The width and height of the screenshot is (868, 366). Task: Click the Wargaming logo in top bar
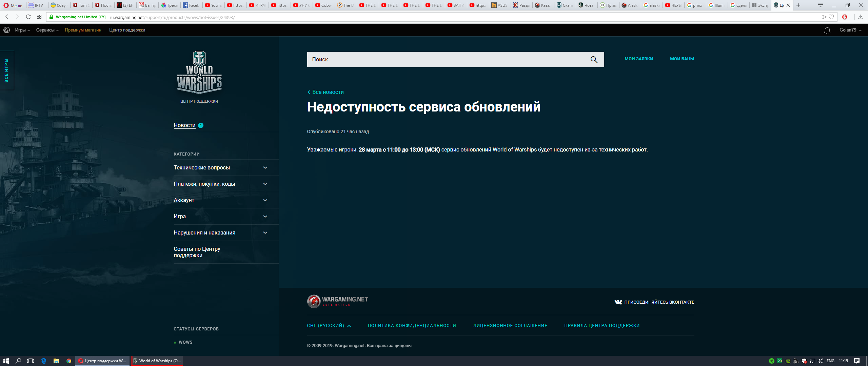click(6, 30)
